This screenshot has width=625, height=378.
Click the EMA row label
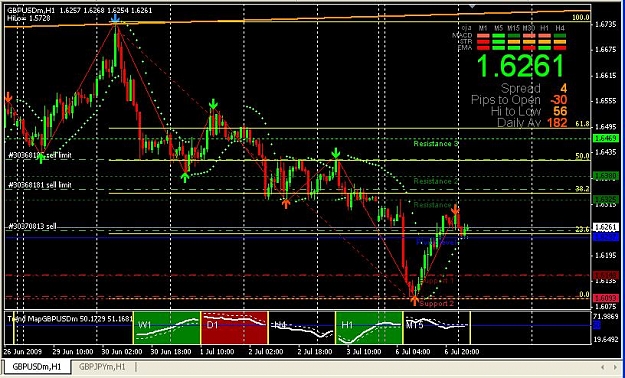tap(465, 48)
